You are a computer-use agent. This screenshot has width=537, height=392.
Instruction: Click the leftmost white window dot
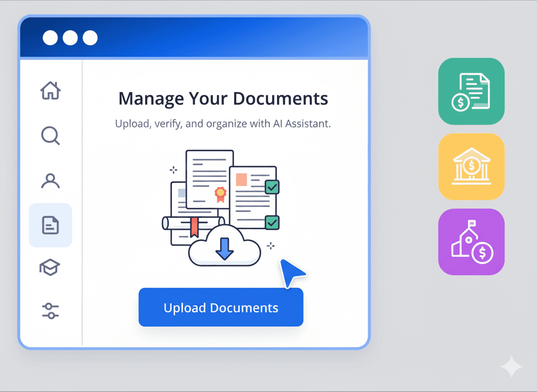(50, 38)
